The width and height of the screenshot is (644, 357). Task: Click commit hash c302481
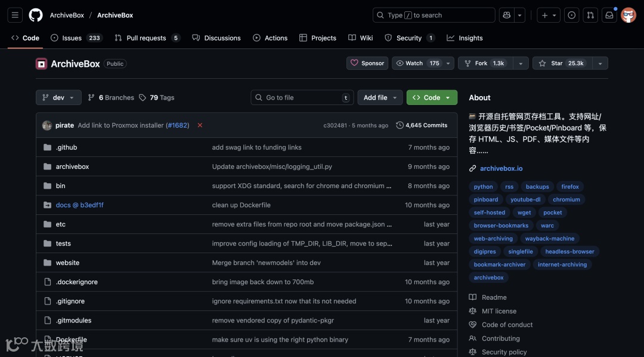[335, 125]
